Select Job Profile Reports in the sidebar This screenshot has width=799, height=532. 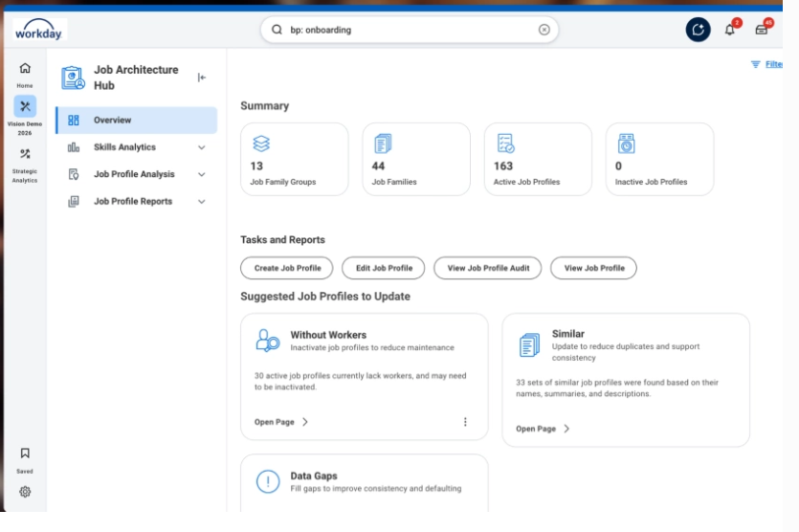(x=137, y=201)
